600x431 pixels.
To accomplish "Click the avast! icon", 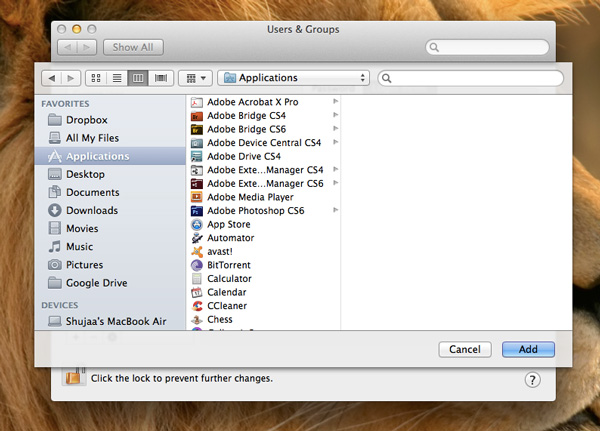I will (197, 252).
